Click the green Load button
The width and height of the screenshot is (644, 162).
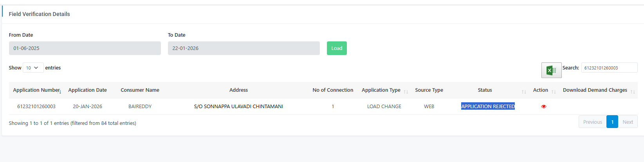(337, 48)
